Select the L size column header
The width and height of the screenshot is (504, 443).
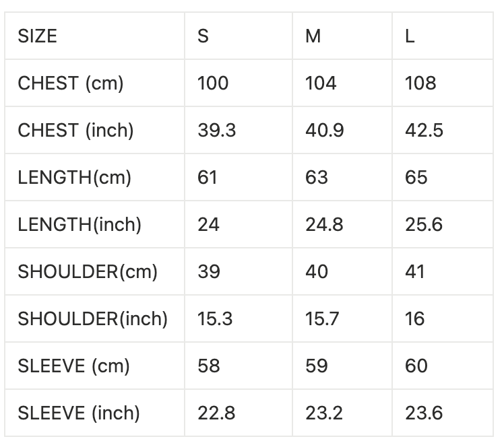click(410, 36)
